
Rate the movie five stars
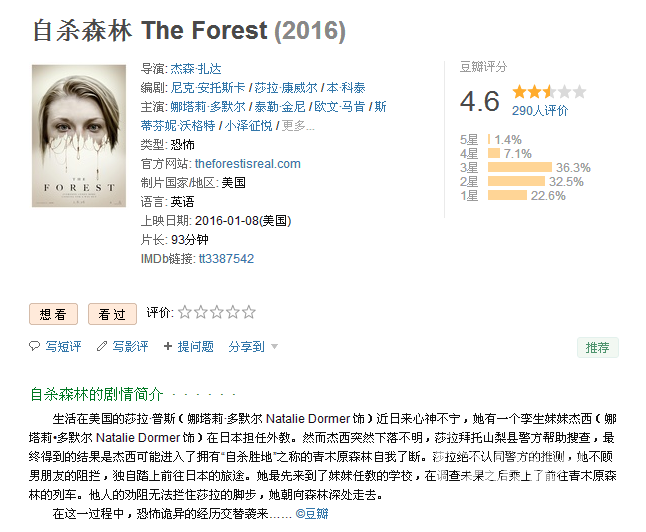(249, 312)
